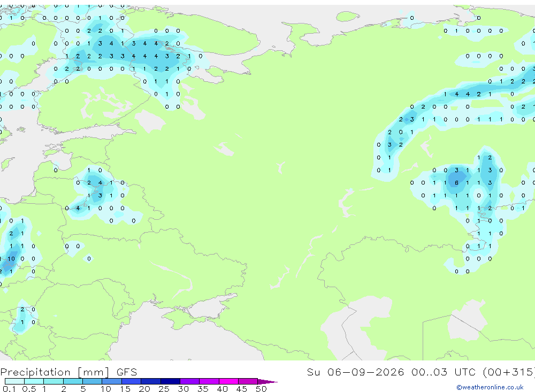This screenshot has width=535, height=392.
Task: Select the legend swatch between 5 and 10
Action: tap(93, 381)
